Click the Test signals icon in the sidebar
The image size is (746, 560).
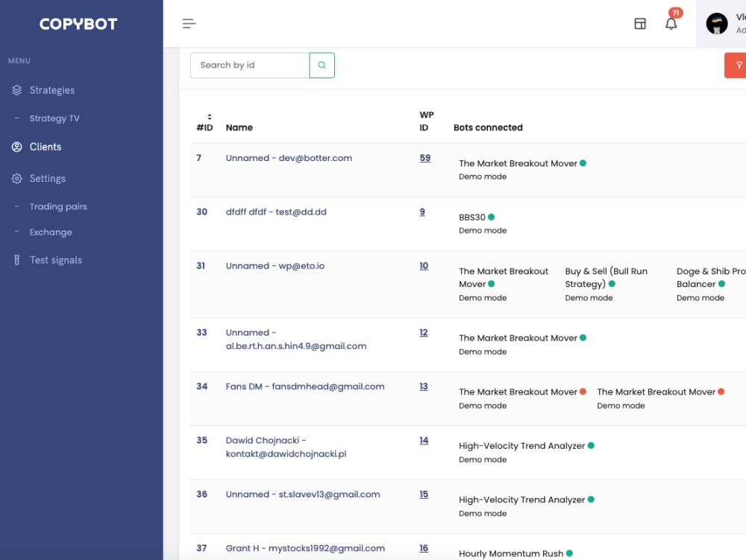(x=16, y=259)
